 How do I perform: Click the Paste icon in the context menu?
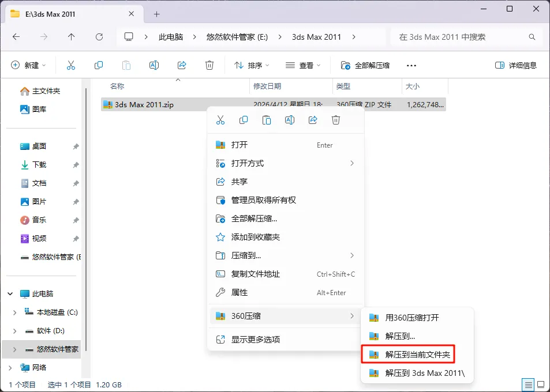tap(267, 120)
